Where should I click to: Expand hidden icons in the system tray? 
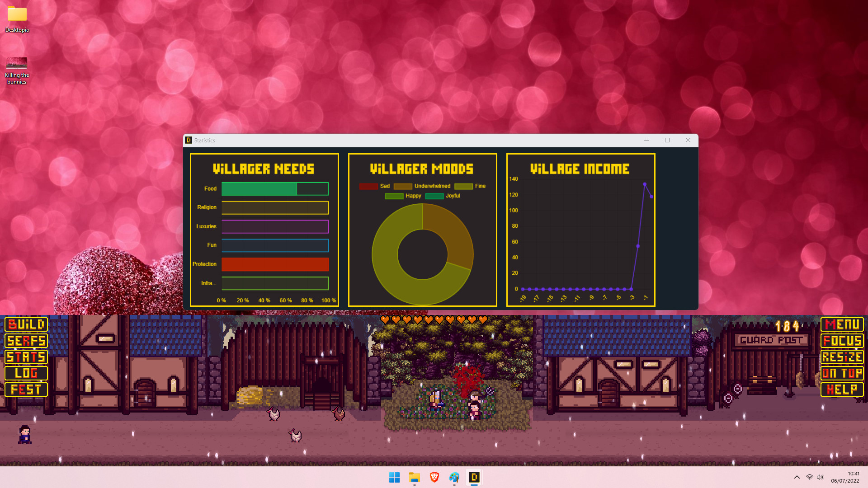click(797, 477)
